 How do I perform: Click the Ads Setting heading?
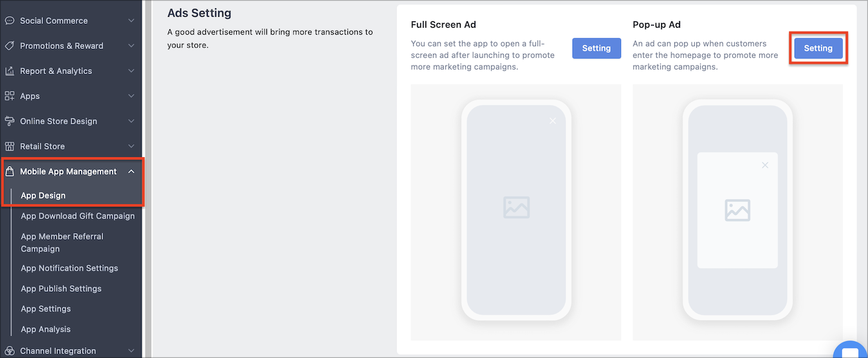pyautogui.click(x=199, y=13)
